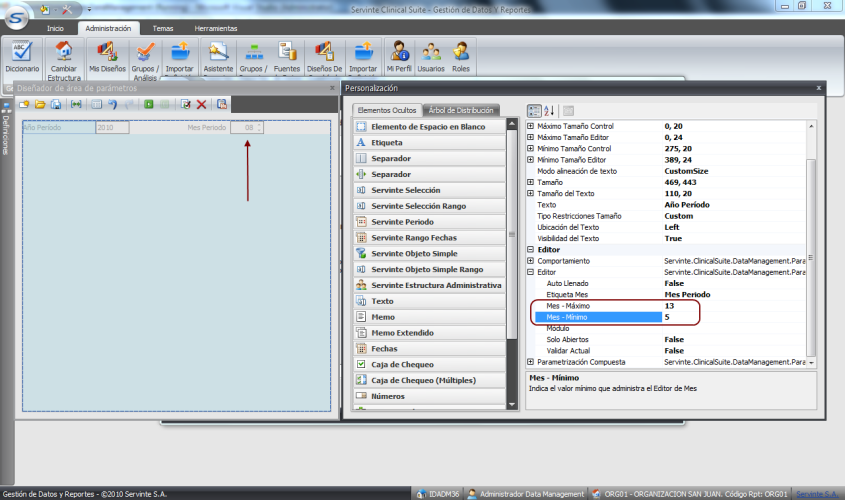Toggle alphabetical sort in property grid
This screenshot has width=845, height=500.
549,110
